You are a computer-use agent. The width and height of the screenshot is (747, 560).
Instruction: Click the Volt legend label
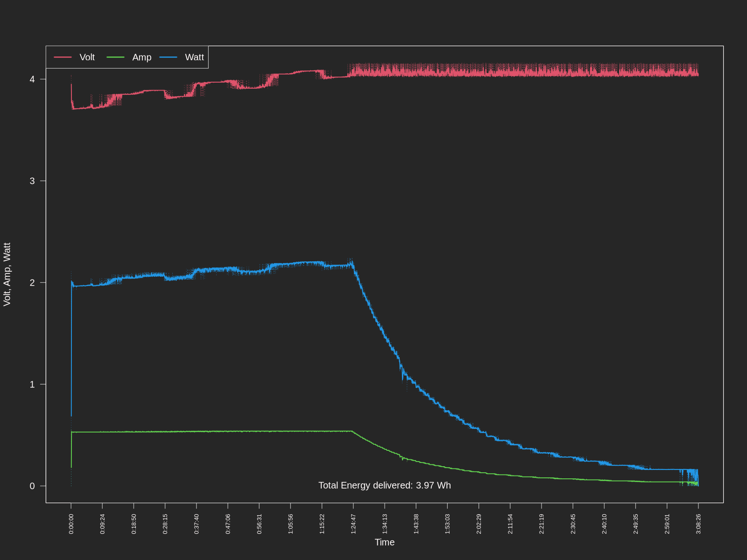[x=87, y=57]
